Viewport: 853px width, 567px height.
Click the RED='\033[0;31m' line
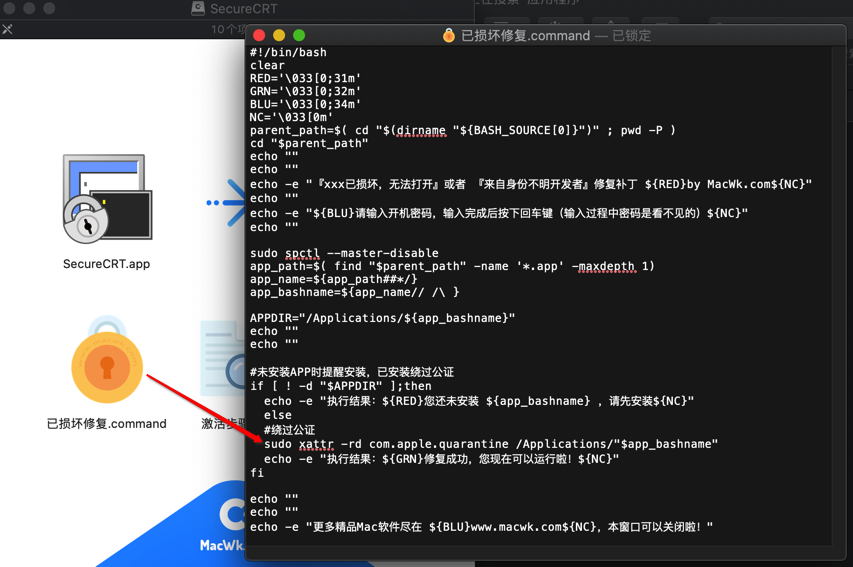pyautogui.click(x=305, y=78)
